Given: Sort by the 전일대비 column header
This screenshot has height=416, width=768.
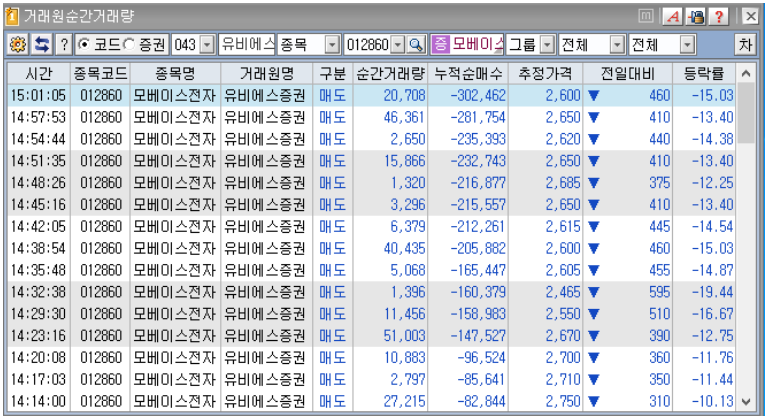Looking at the screenshot, I should point(627,73).
